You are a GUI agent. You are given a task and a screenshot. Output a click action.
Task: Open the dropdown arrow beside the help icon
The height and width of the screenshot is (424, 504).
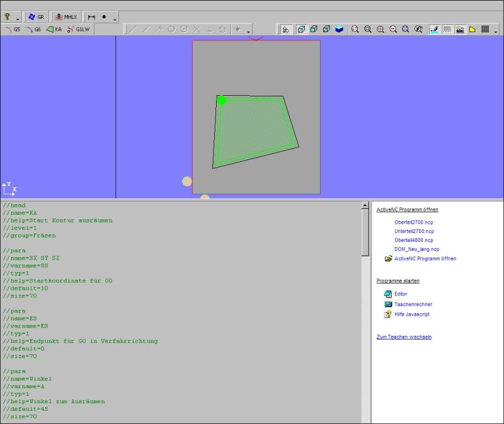point(18,20)
